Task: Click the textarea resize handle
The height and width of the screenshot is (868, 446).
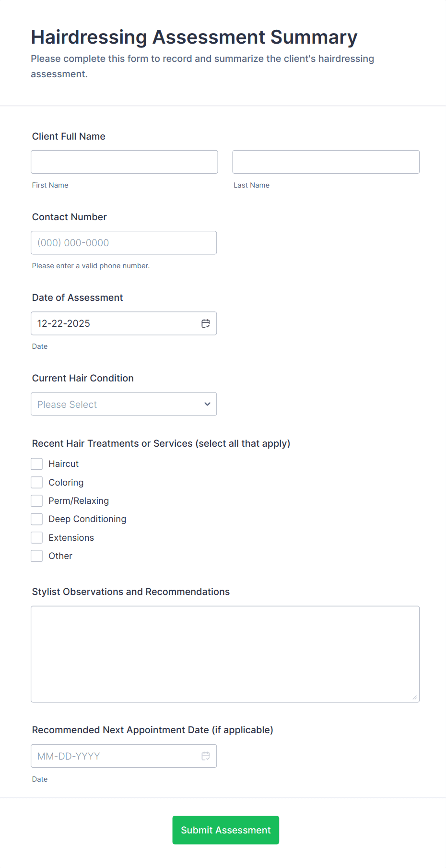Action: click(x=415, y=697)
